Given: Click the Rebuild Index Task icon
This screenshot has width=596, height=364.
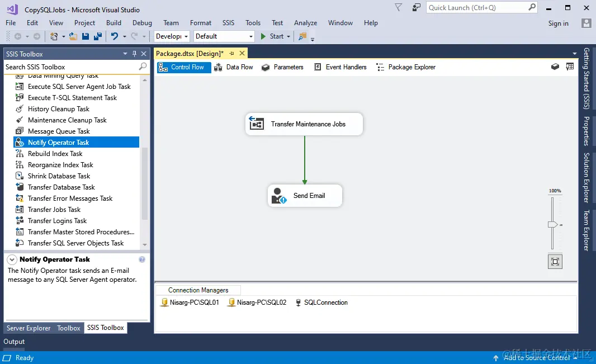Looking at the screenshot, I should point(20,154).
